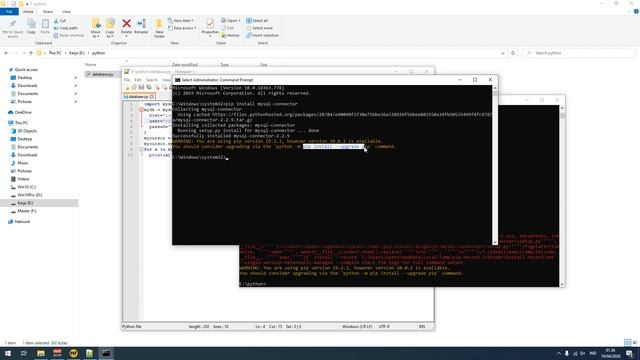Click UTF-8 in Notepad++ status bar
Image resolution: width=640 pixels, height=360 pixels.
click(x=384, y=327)
